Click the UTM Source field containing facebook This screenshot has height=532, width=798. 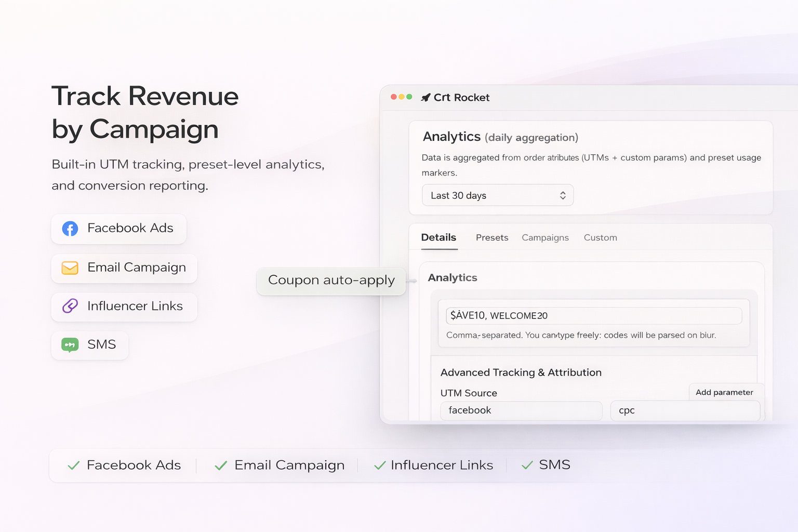tap(521, 410)
